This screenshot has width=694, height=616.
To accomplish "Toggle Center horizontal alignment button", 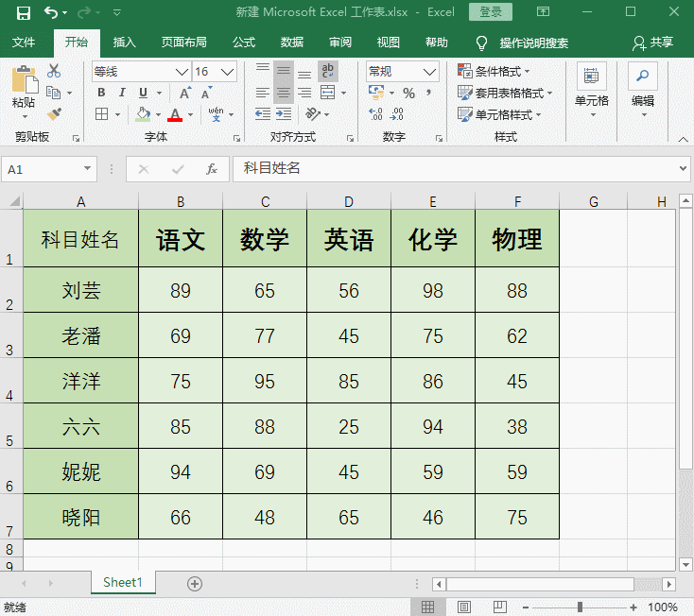I will tap(284, 93).
